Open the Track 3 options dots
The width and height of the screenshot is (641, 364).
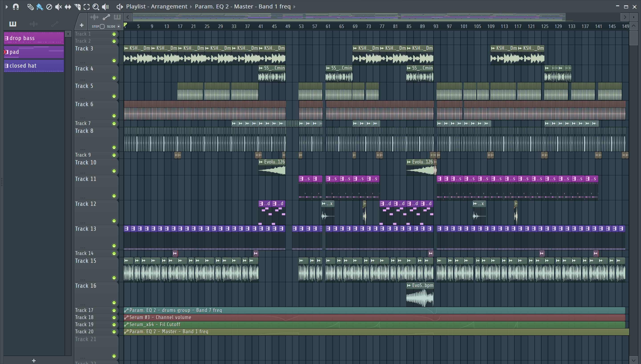[x=83, y=63]
